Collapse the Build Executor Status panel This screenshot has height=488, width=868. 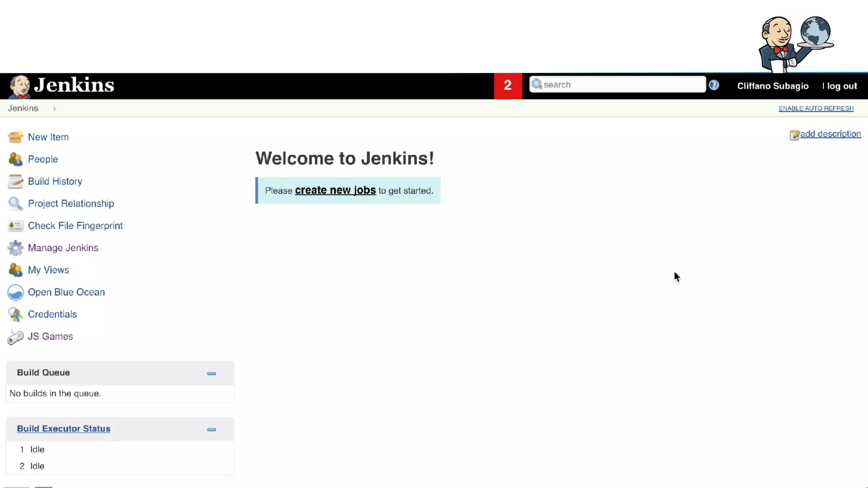click(211, 429)
